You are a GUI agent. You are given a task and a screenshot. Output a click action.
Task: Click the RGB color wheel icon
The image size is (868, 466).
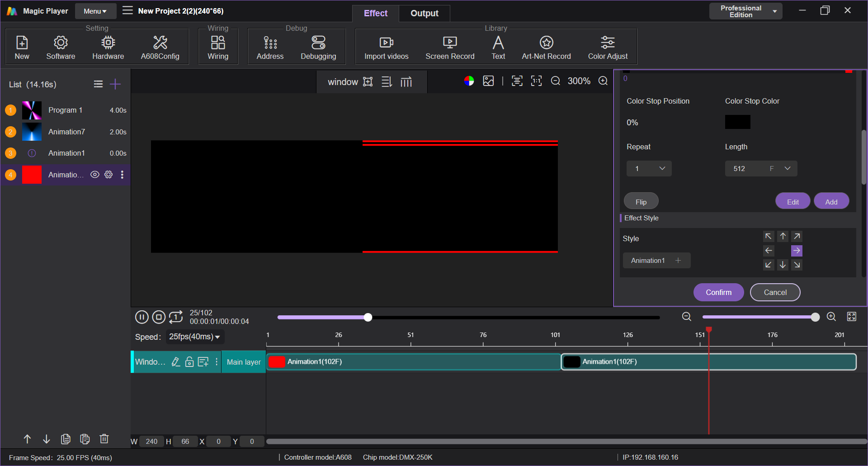click(x=469, y=81)
